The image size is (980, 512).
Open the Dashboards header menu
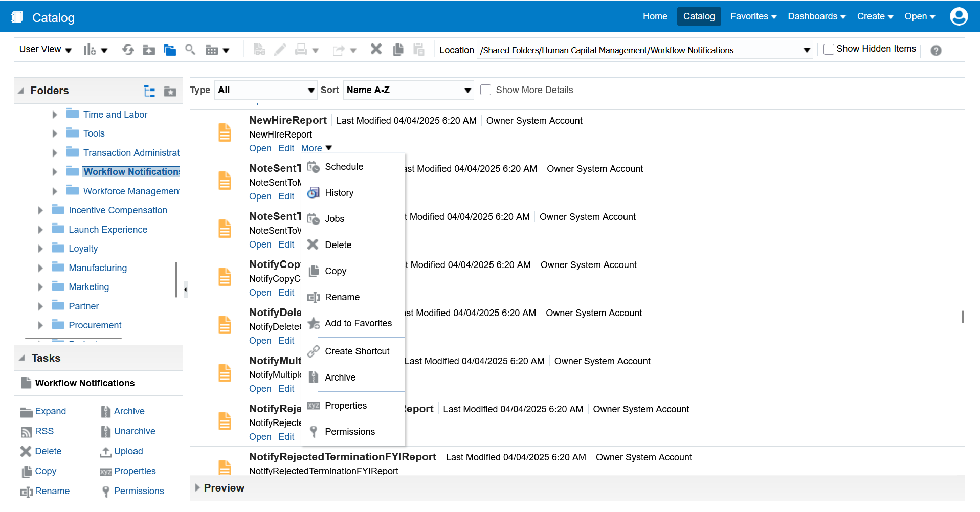tap(816, 16)
